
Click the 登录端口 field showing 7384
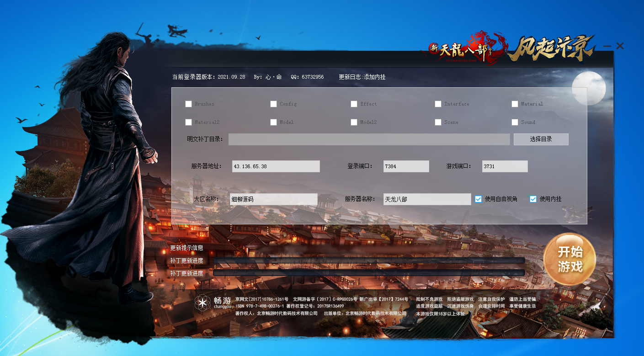click(406, 166)
